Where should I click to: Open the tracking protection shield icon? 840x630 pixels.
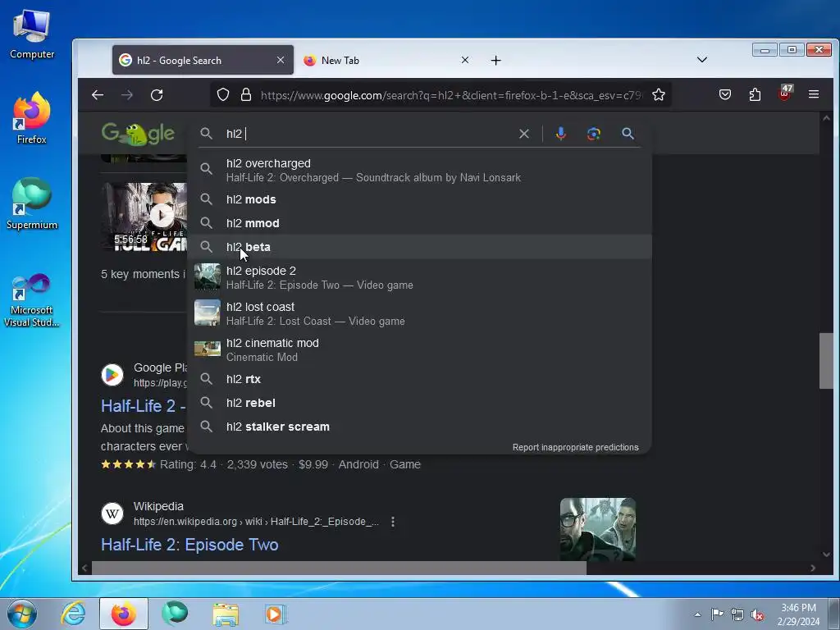223,95
